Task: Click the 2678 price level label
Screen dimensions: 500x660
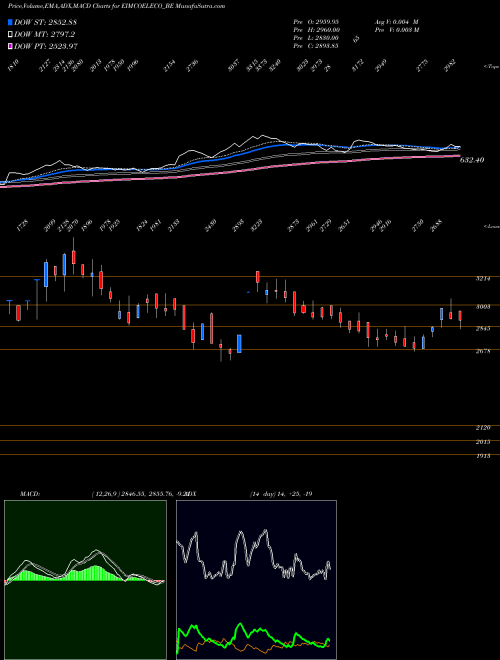Action: point(482,351)
